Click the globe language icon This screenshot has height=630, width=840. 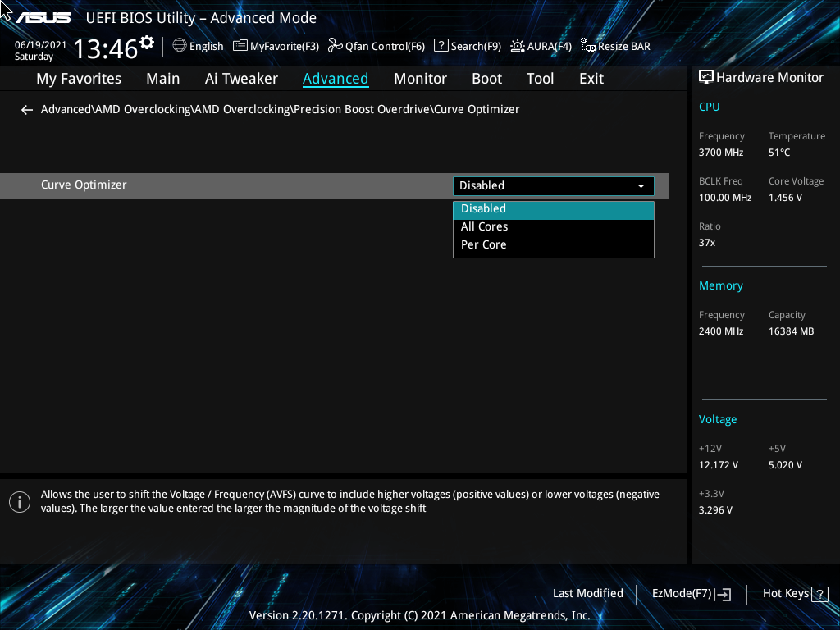click(x=180, y=46)
